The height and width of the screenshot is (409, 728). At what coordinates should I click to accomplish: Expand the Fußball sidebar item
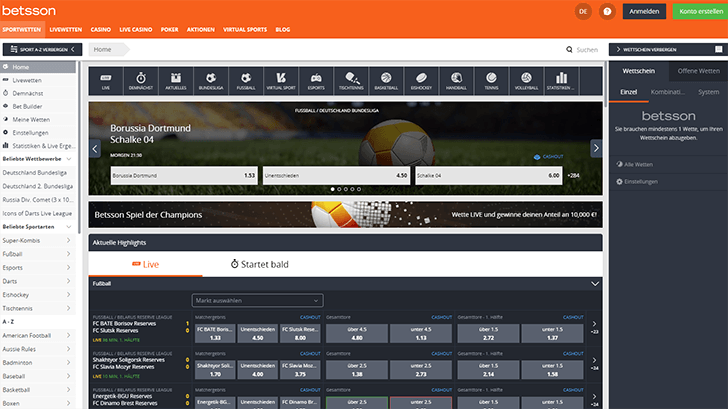69,254
